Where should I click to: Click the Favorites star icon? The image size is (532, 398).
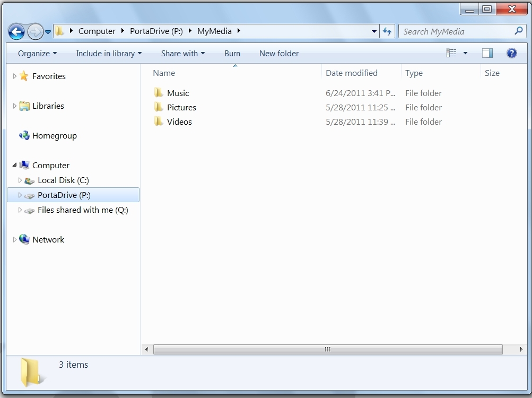coord(24,76)
